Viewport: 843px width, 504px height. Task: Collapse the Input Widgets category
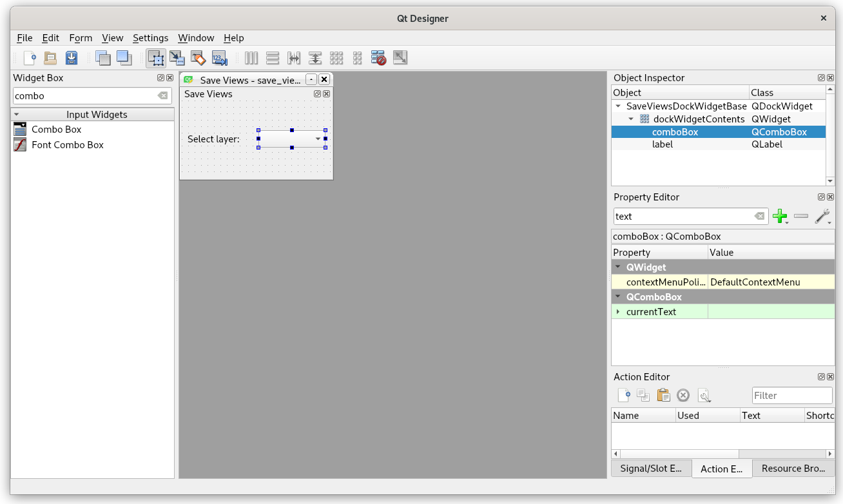click(x=17, y=114)
